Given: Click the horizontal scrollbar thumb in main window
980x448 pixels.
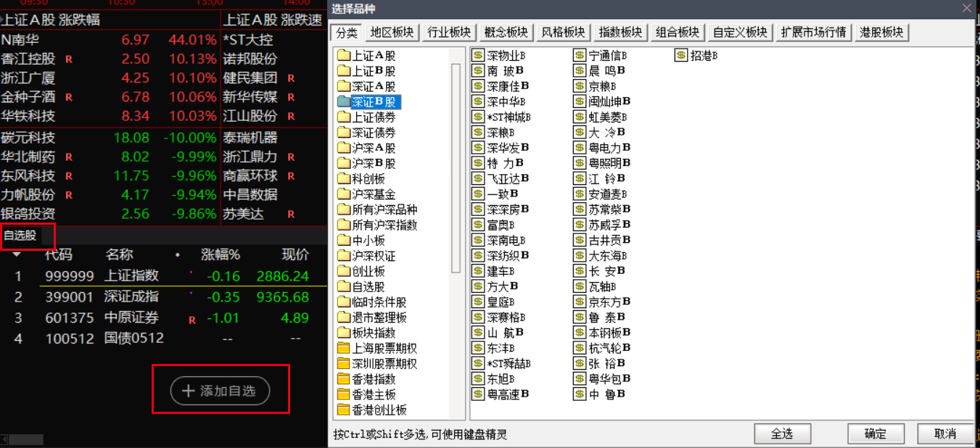Looking at the screenshot, I should pos(25,439).
